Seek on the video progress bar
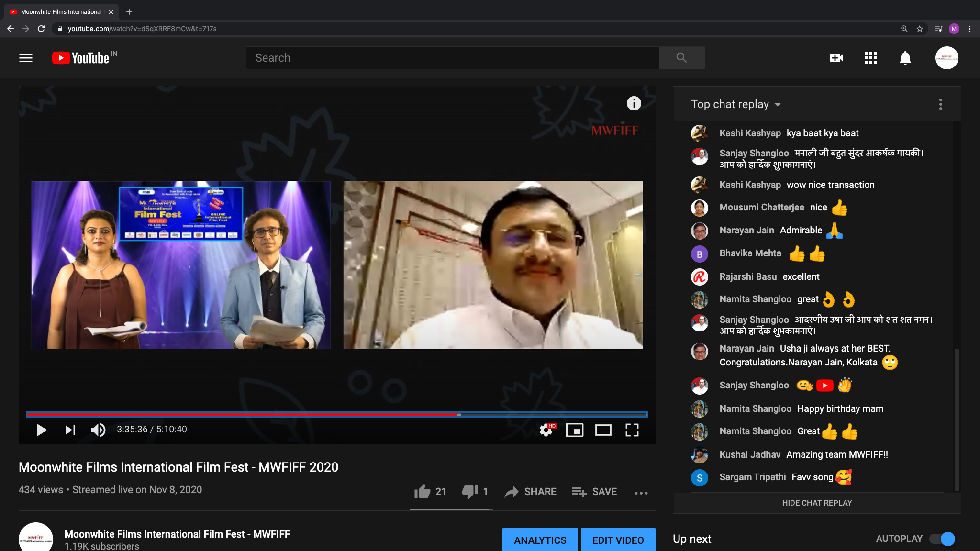 337,414
